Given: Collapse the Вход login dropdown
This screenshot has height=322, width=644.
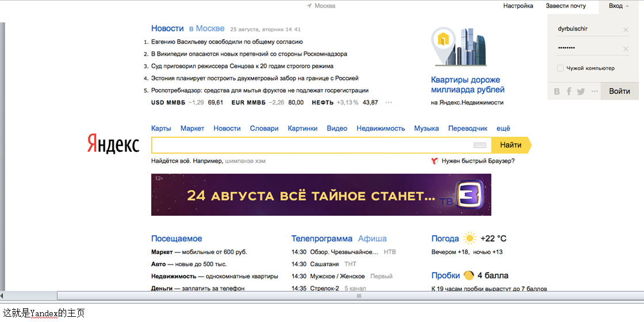Looking at the screenshot, I should (x=619, y=6).
